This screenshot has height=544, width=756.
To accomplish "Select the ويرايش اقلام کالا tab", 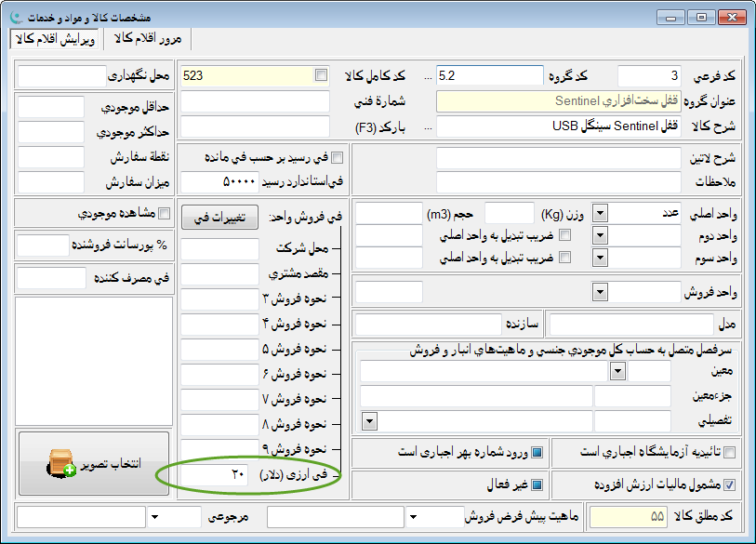I will [55, 38].
